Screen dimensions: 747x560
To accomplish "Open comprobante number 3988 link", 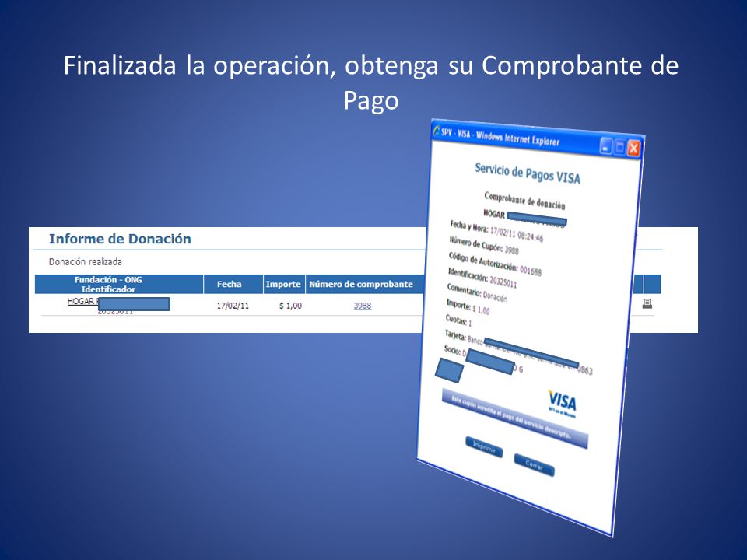I will tap(362, 306).
